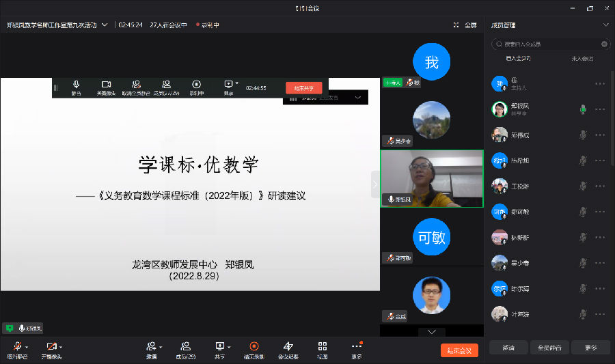
Task: Expand more video tiles with down chevron
Action: 431,332
